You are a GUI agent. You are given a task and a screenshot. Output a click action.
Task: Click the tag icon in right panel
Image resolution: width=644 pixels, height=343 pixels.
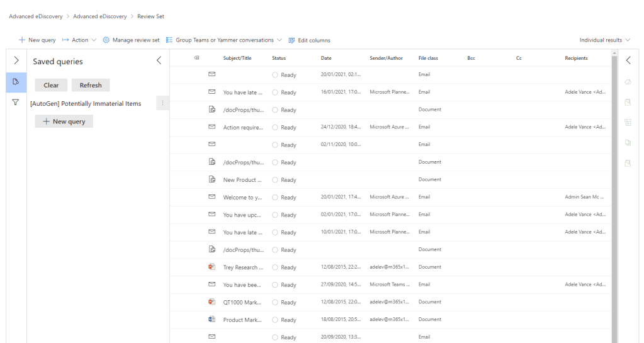pos(628,82)
